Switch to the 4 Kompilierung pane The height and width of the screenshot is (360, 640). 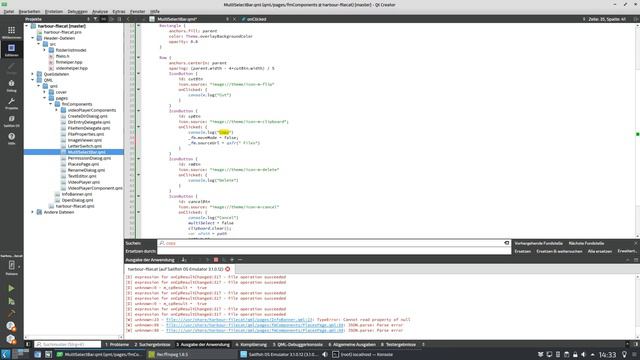tap(251, 344)
